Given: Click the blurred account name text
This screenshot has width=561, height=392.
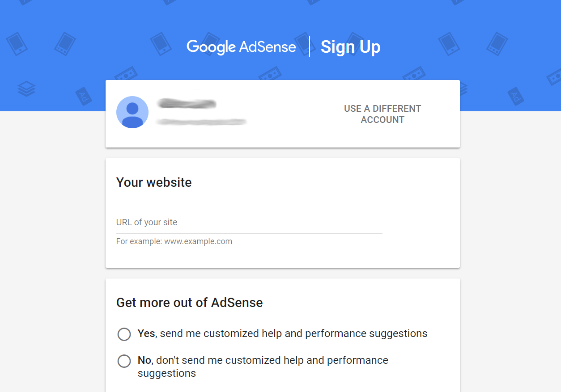Looking at the screenshot, I should [x=187, y=104].
